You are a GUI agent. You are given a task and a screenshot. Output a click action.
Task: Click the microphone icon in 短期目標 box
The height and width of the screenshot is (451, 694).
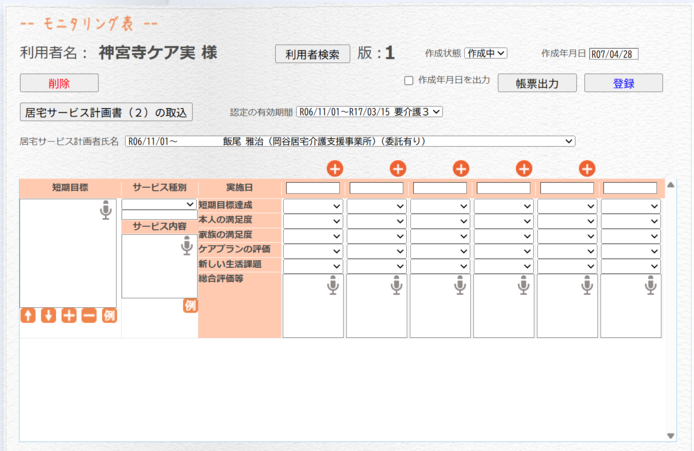pos(105,210)
